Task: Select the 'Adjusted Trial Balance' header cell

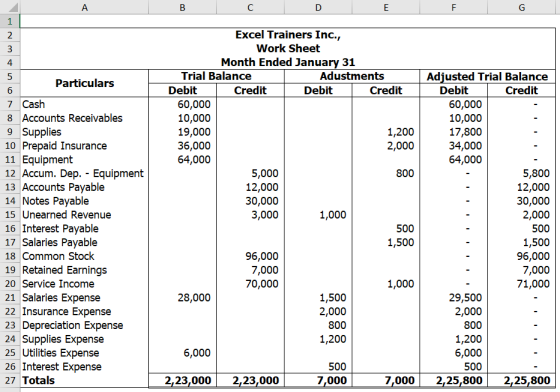Action: (488, 76)
